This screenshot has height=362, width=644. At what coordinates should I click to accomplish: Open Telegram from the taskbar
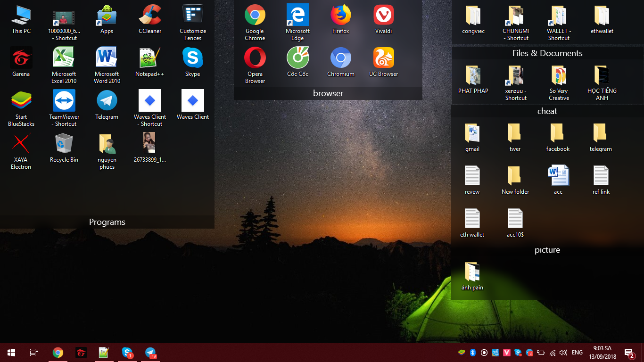150,353
